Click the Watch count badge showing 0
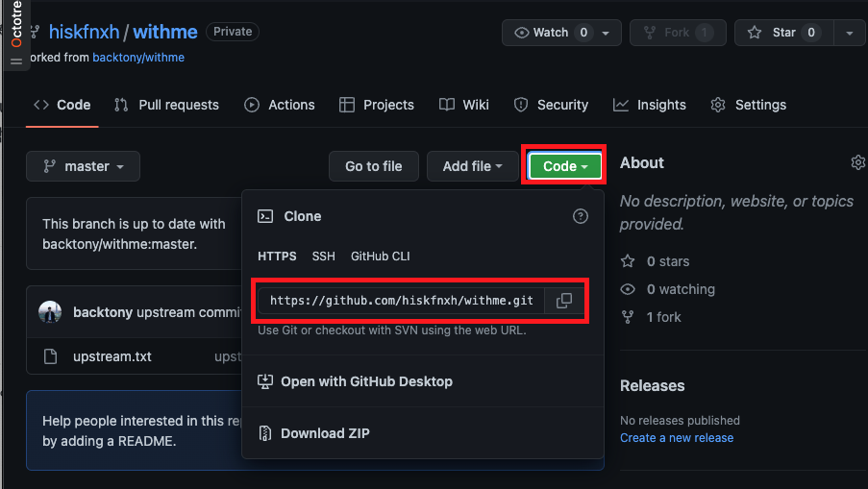 click(x=583, y=33)
